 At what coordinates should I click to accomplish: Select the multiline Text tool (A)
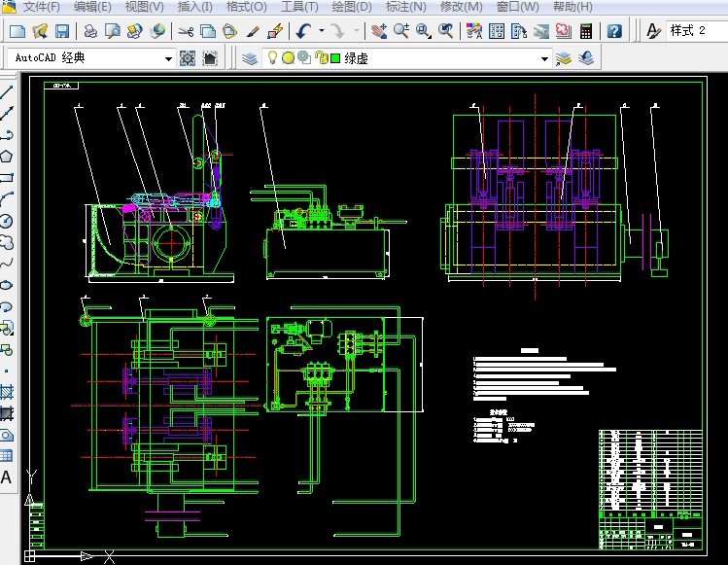7,477
